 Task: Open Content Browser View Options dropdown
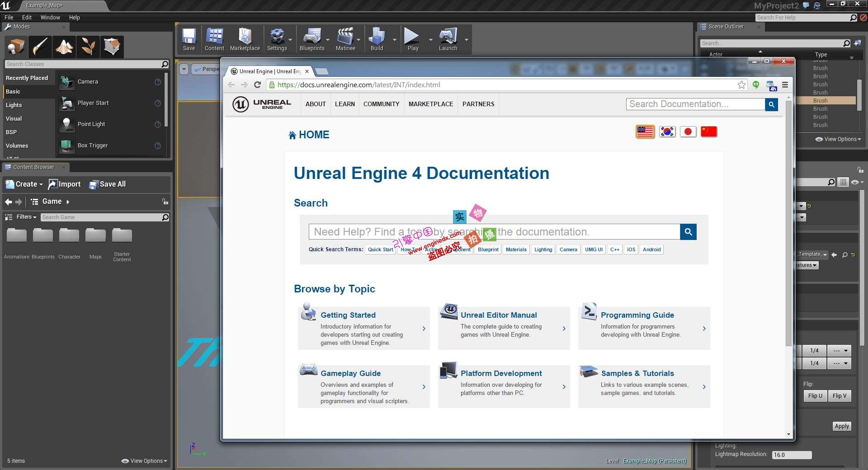click(x=145, y=461)
